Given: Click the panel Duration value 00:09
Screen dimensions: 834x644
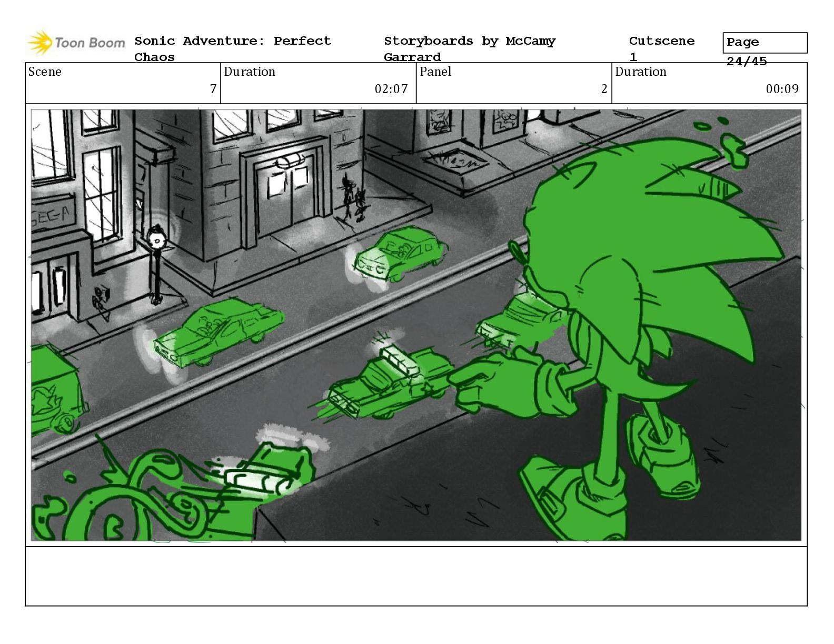Looking at the screenshot, I should pos(782,89).
